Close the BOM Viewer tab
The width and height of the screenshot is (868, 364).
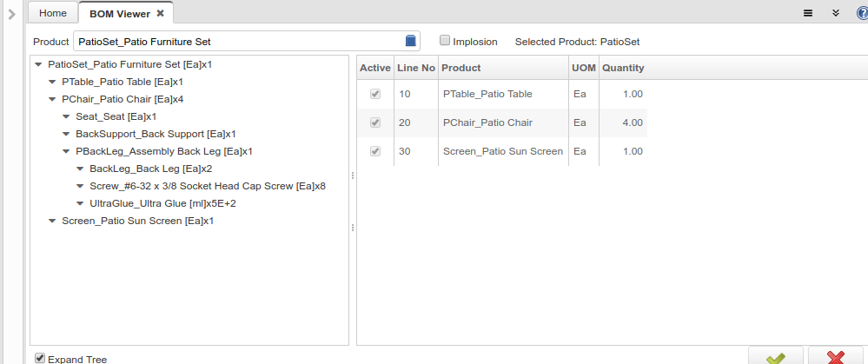pyautogui.click(x=160, y=13)
